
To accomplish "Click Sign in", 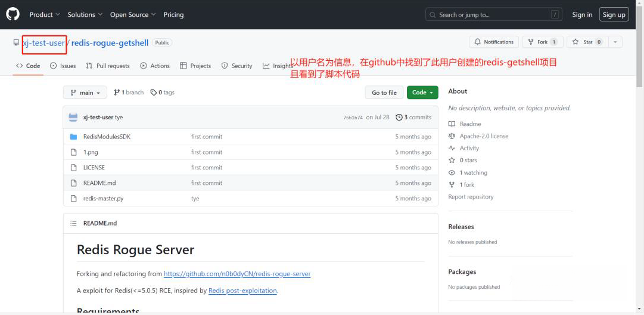I will (583, 14).
